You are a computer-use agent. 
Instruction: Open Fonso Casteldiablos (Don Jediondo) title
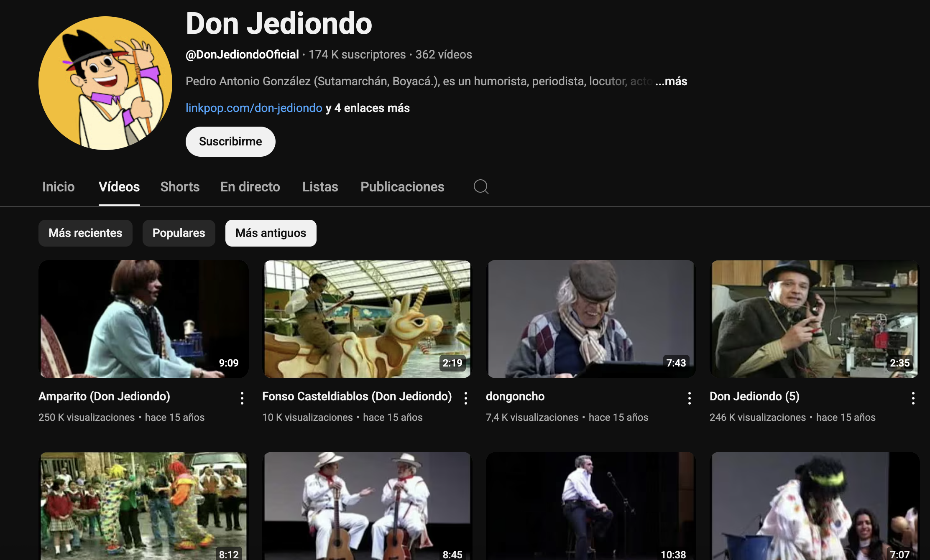tap(357, 396)
